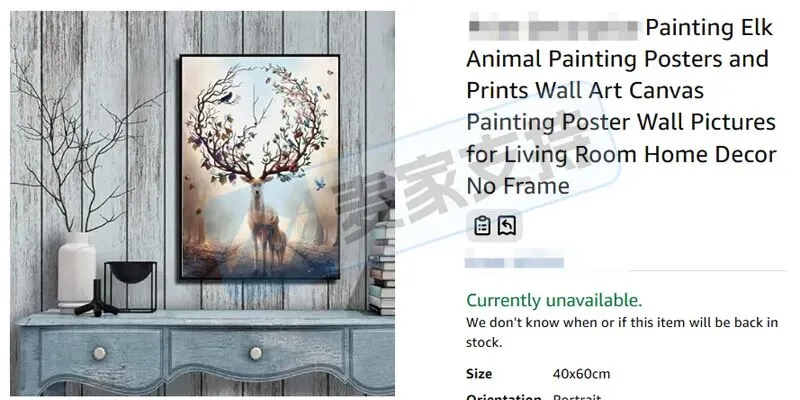
Task: Click the small black tripod ornament on cabinet
Action: coord(96,299)
